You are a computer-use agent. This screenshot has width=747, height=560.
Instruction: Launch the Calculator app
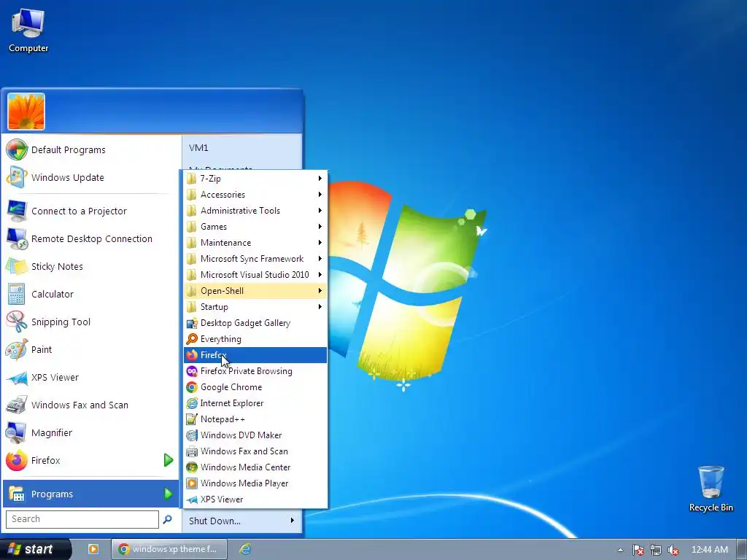click(90, 294)
